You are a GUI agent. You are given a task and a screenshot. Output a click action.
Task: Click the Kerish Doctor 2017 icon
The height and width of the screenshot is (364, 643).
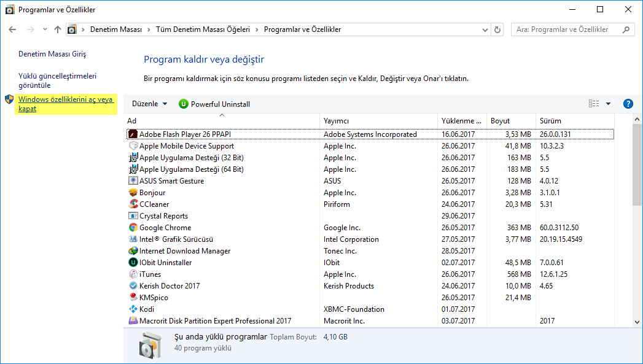[133, 285]
